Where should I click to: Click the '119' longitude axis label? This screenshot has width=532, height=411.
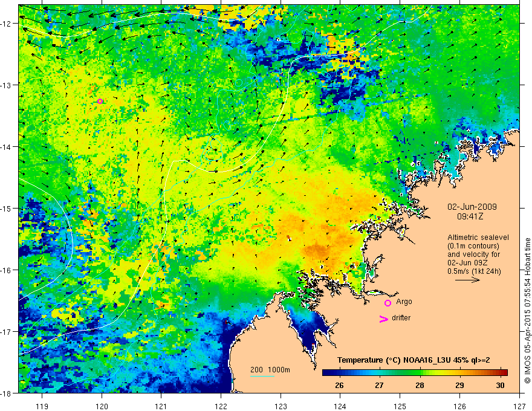(x=42, y=406)
